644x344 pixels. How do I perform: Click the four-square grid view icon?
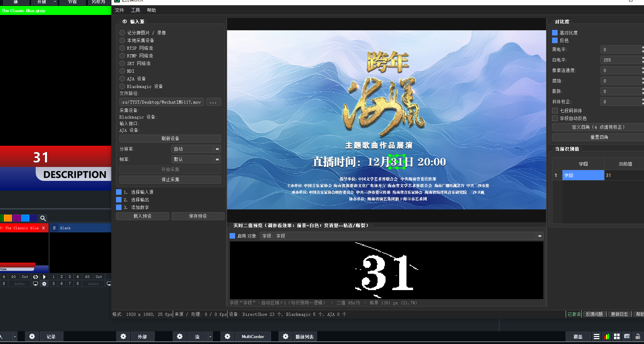click(x=617, y=336)
